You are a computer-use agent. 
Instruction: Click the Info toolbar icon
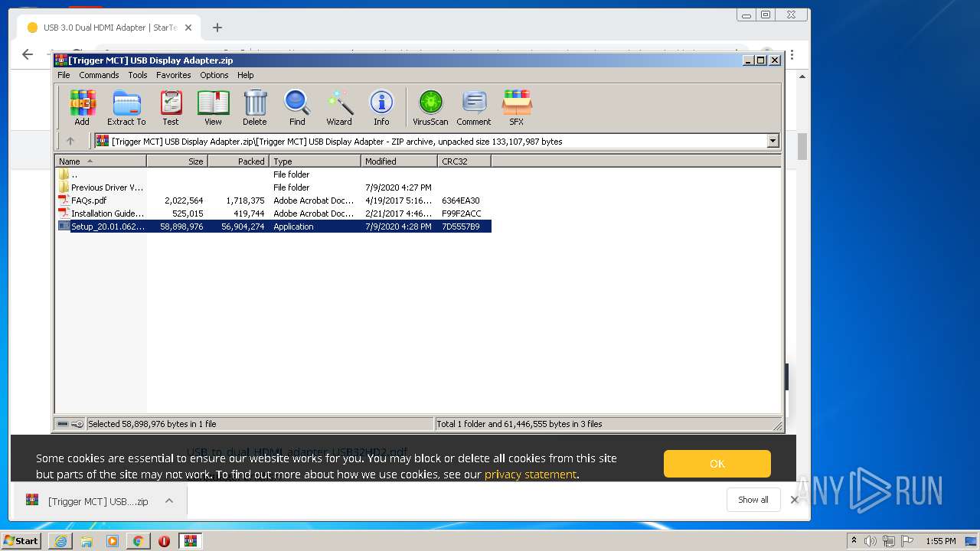tap(381, 107)
